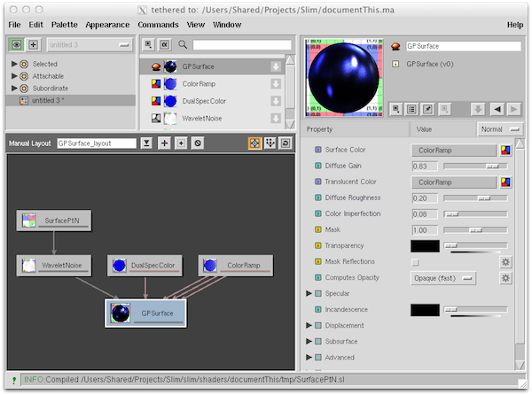The width and height of the screenshot is (532, 395).
Task: Click the list view icon under preview
Action: [412, 109]
